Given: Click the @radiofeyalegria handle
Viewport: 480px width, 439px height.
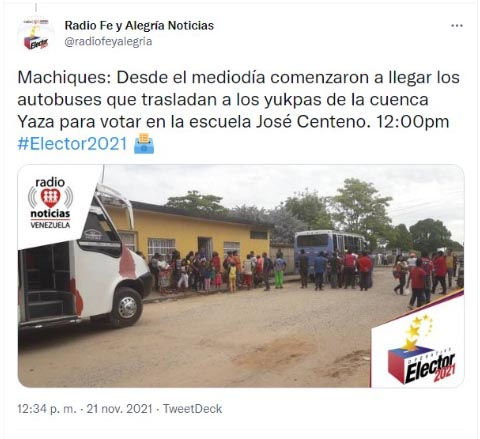Looking at the screenshot, I should pyautogui.click(x=108, y=42).
